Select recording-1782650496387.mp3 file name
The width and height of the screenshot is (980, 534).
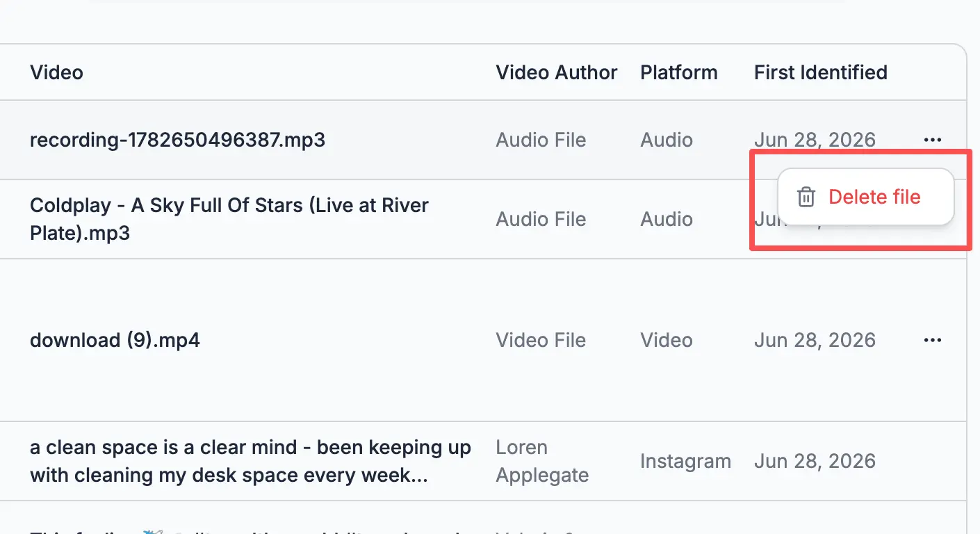click(x=177, y=140)
